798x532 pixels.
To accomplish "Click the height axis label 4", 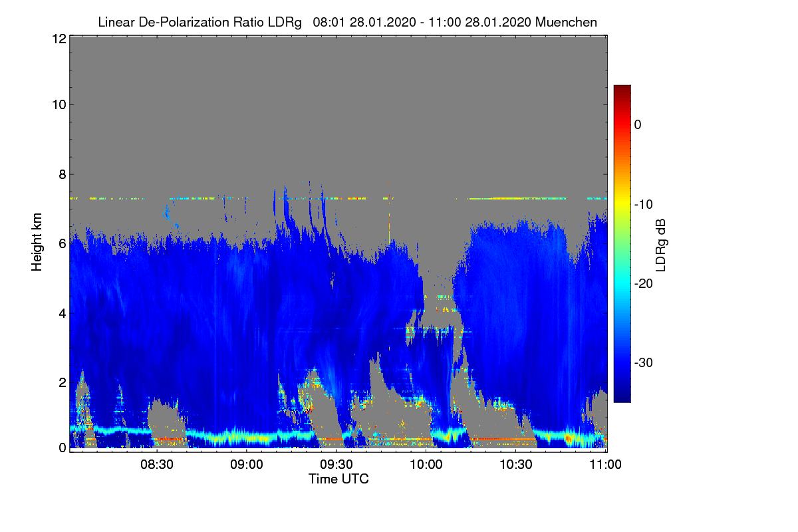I will click(x=62, y=313).
